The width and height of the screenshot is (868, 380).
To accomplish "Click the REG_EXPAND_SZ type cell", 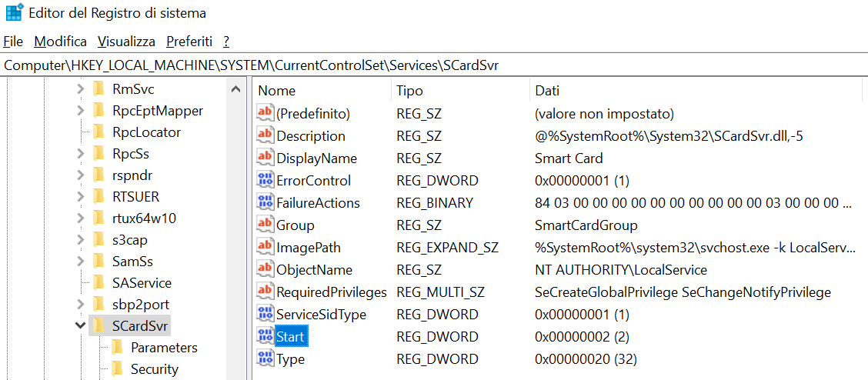I will coord(447,248).
